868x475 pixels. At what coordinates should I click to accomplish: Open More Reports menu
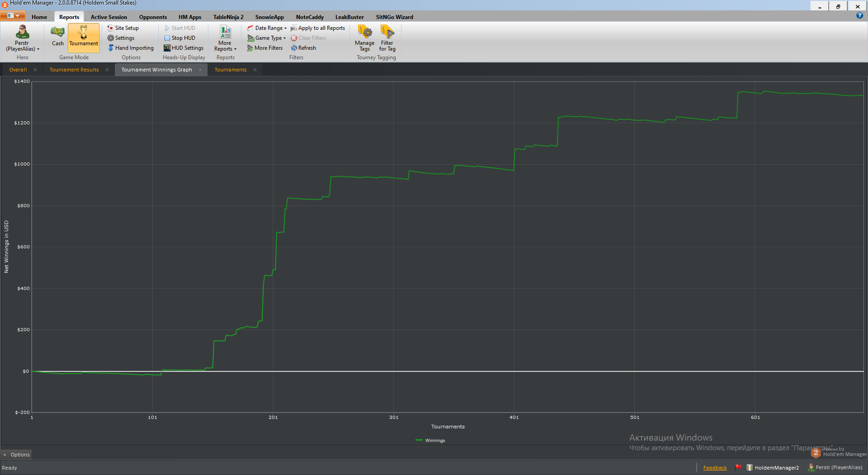225,38
